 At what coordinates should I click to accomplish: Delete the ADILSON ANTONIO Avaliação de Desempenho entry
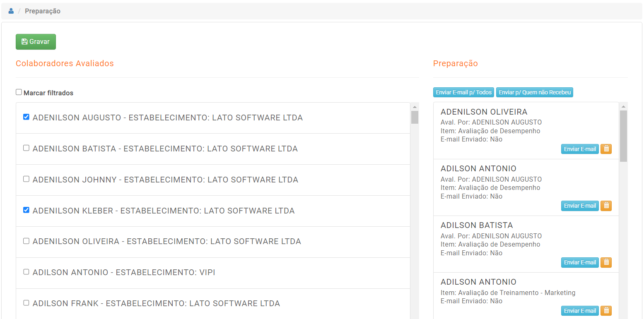(x=606, y=206)
